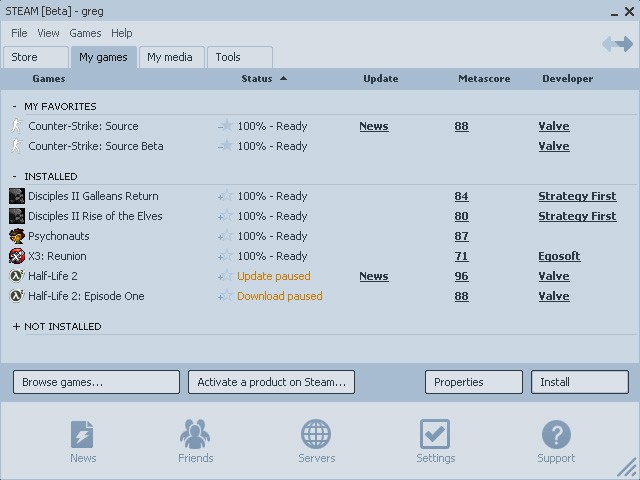Open Metascore 87 link for Psychonauts
This screenshot has height=480, width=640.
(x=462, y=236)
